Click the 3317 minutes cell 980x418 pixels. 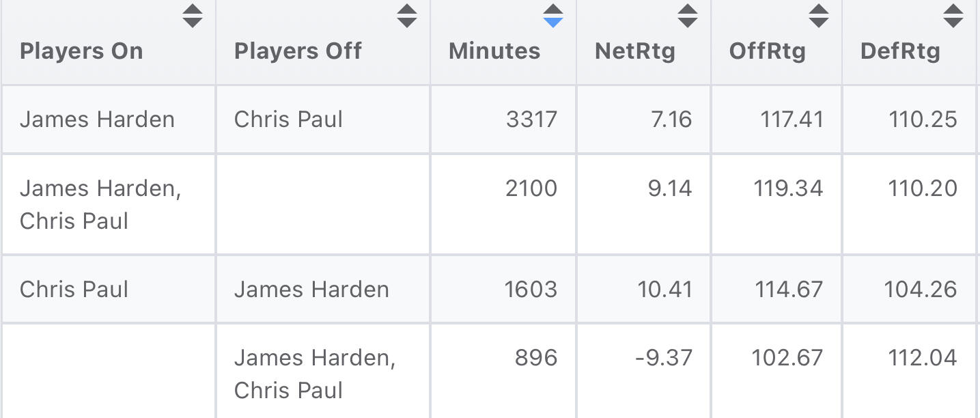click(x=531, y=120)
